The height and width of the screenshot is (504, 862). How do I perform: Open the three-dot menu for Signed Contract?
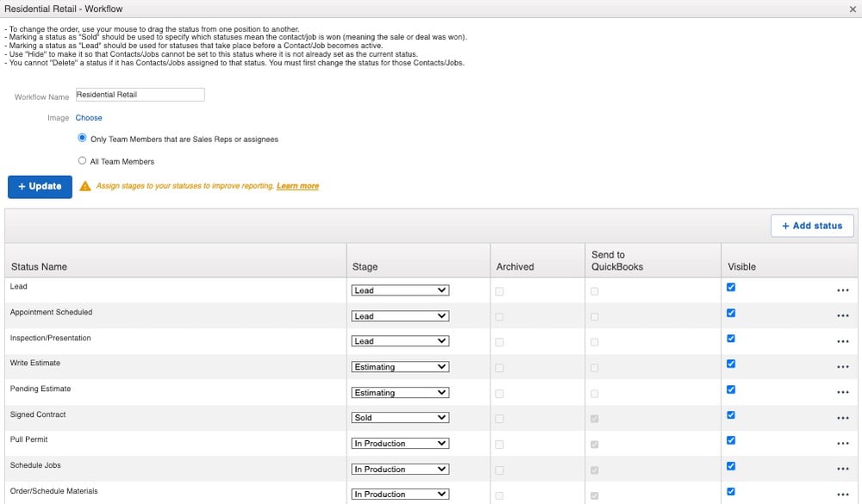click(x=842, y=418)
